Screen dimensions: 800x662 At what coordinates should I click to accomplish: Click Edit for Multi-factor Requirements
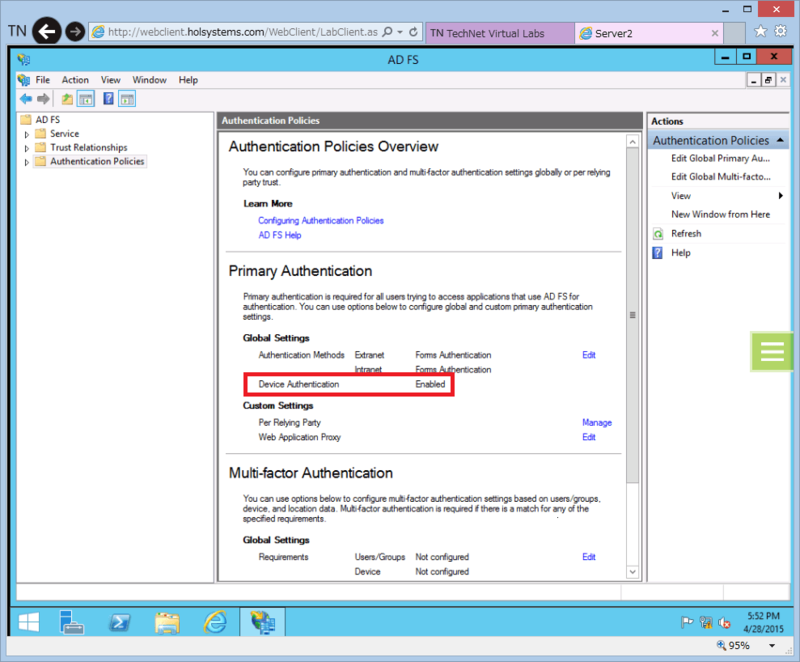tap(589, 557)
